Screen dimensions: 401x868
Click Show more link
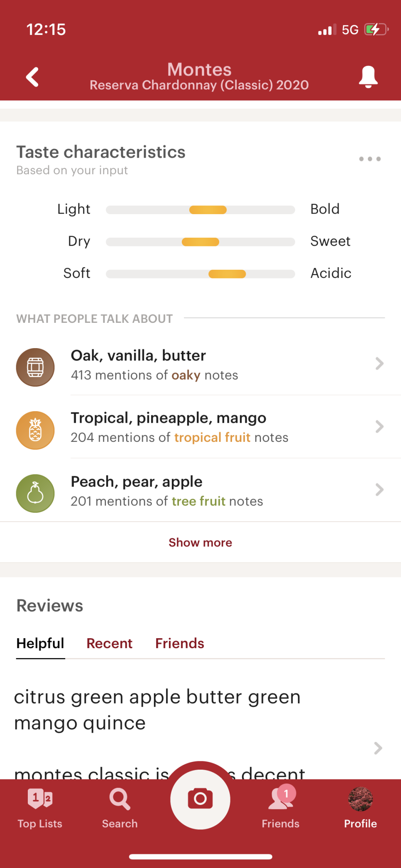[x=200, y=542]
